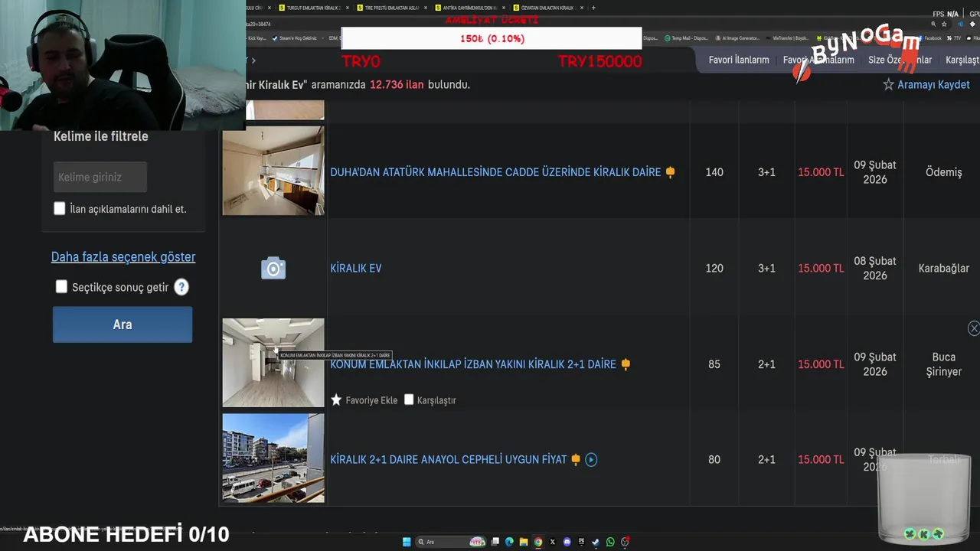The width and height of the screenshot is (980, 551).
Task: Open Discord from the taskbar
Action: [x=567, y=542]
